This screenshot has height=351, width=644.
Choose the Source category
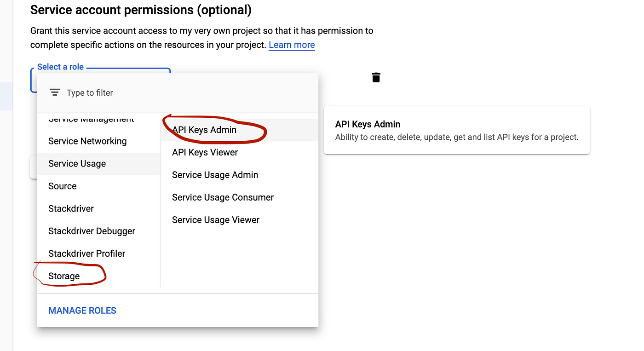click(x=63, y=186)
